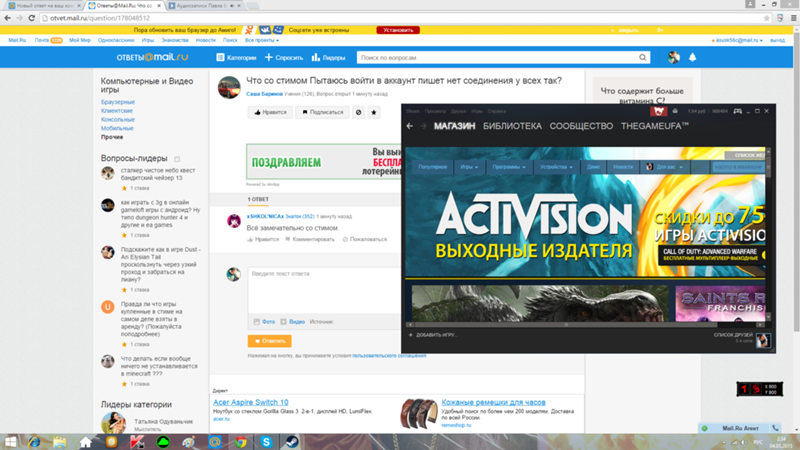Click the Фото attachment option
This screenshot has width=800, height=450.
pos(264,322)
